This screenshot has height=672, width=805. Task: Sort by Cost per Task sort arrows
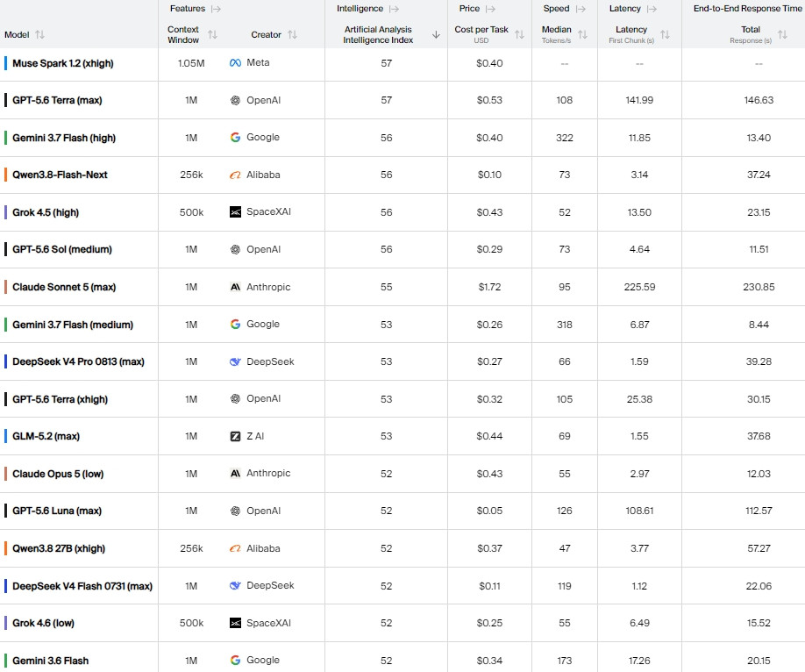pos(519,34)
